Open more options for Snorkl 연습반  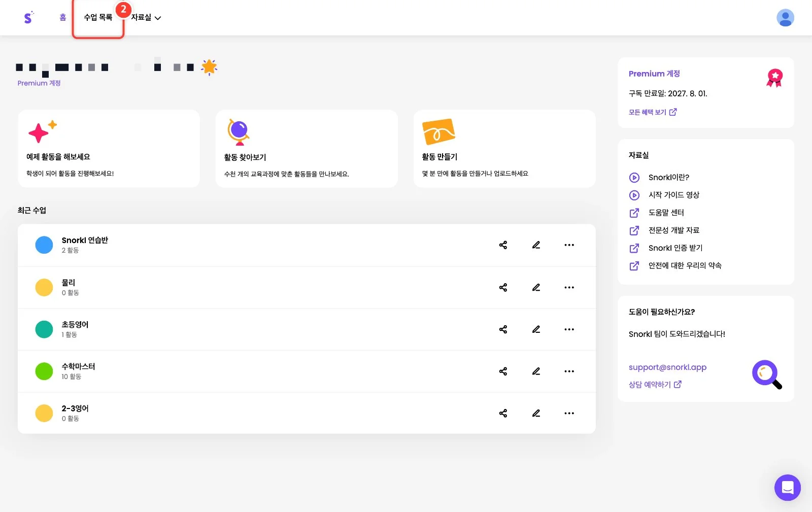pos(569,245)
